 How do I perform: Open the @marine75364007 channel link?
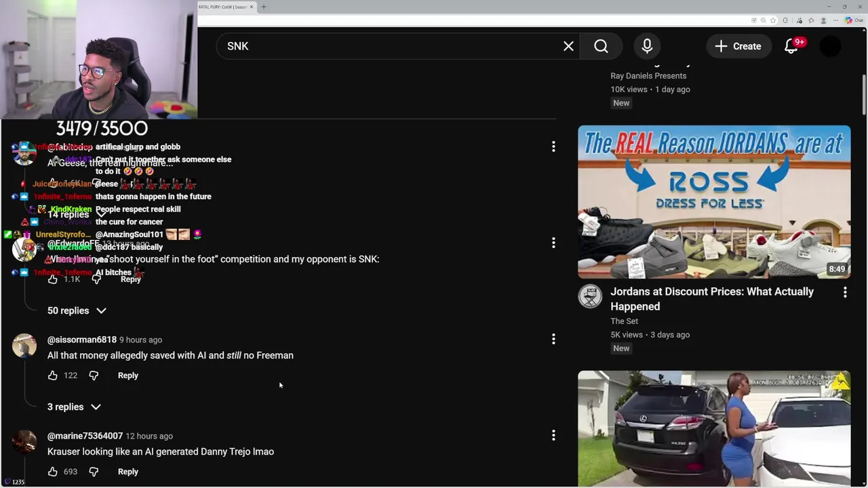point(85,436)
